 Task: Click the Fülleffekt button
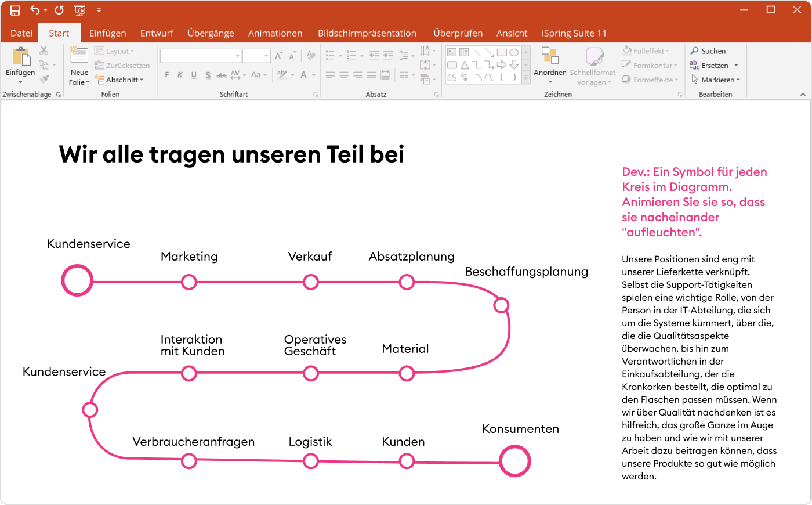pyautogui.click(x=646, y=51)
